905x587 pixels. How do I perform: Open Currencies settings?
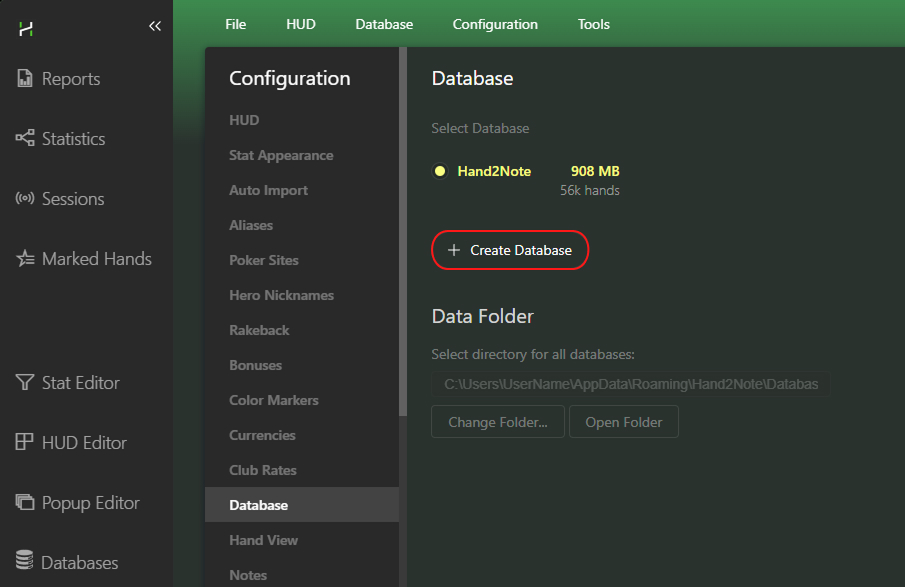pos(302,435)
